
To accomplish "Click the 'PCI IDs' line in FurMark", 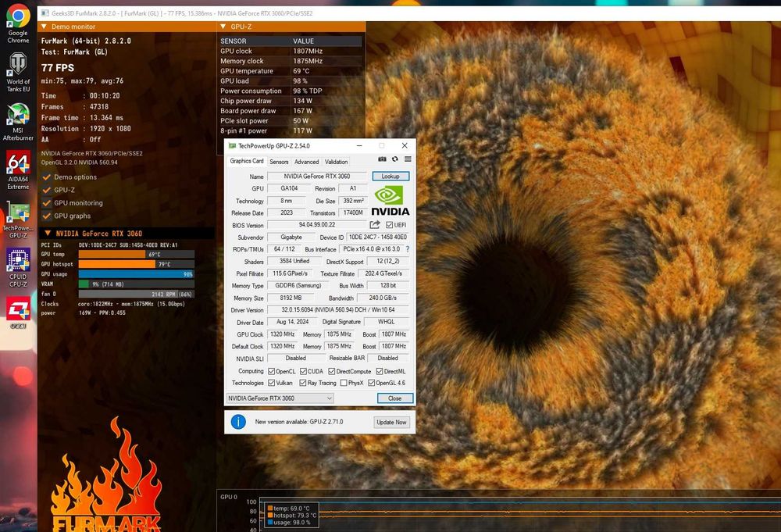I will (x=109, y=245).
